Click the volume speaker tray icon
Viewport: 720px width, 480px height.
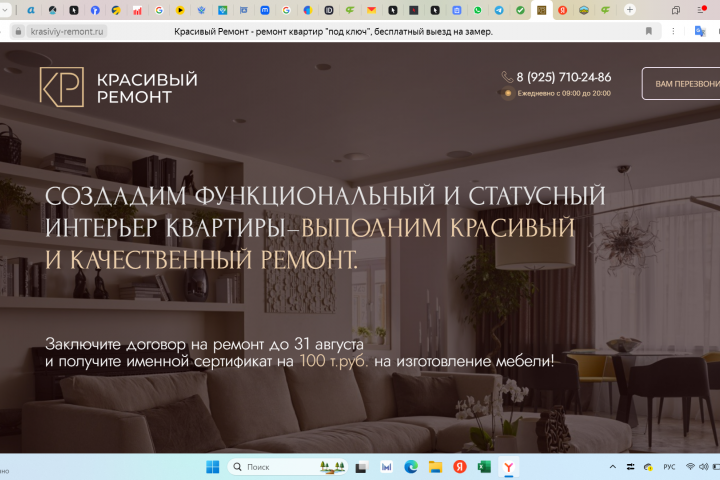(x=703, y=467)
